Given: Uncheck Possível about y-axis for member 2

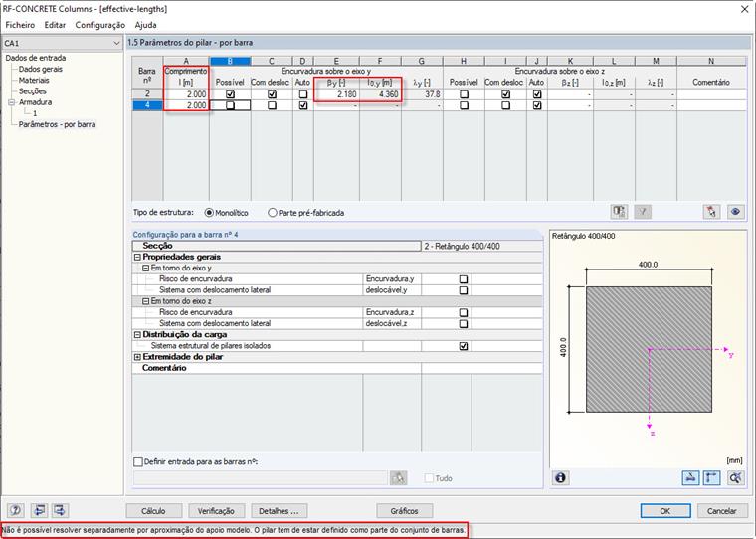Looking at the screenshot, I should pos(230,94).
